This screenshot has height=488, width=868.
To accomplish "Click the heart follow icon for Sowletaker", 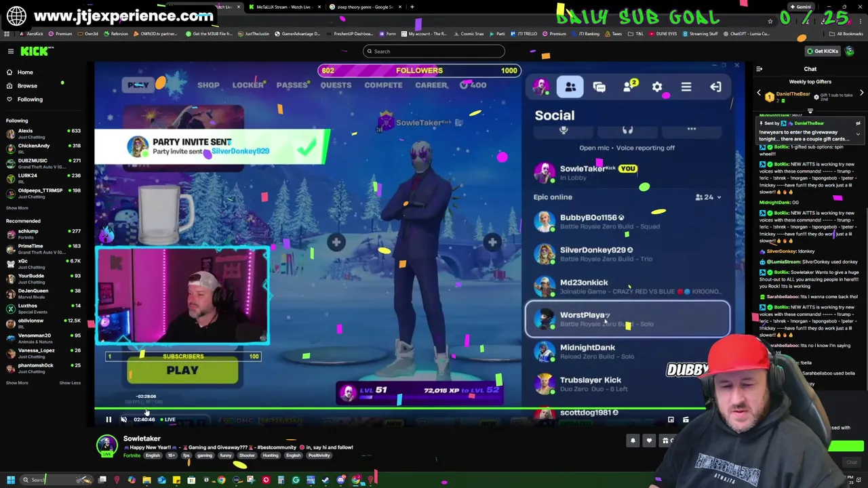I will click(x=649, y=441).
